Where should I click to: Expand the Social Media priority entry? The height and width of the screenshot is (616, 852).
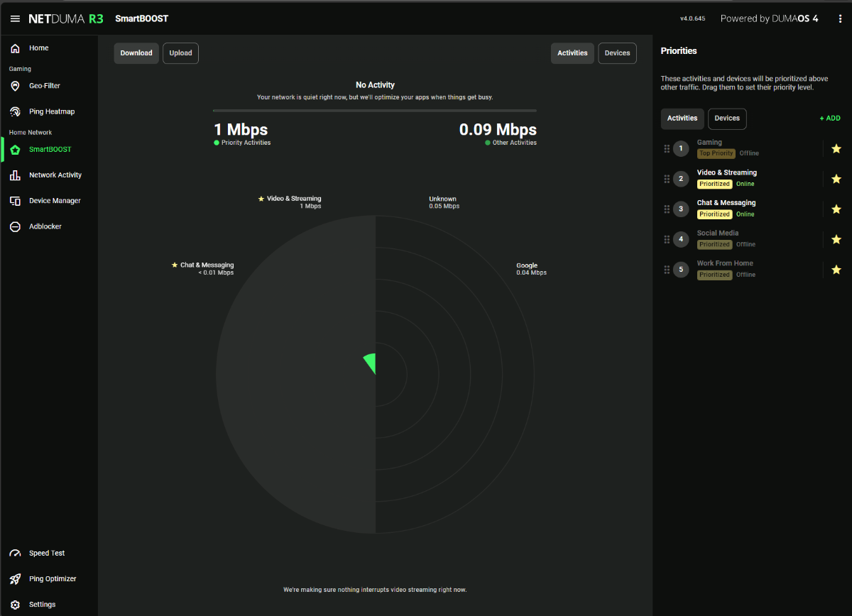(717, 233)
